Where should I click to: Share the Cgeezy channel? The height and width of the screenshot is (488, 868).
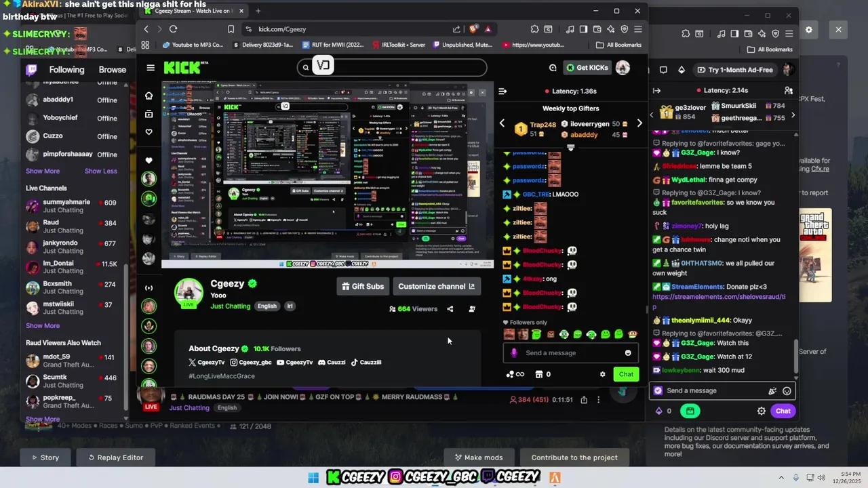450,309
